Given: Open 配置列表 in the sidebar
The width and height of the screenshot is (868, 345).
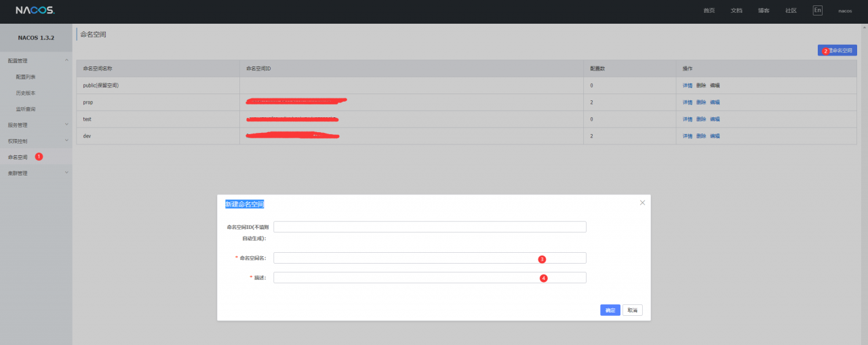Looking at the screenshot, I should 26,77.
